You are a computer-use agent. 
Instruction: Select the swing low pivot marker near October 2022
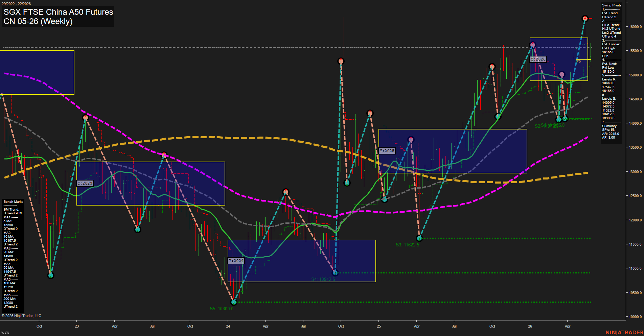tap(51, 275)
